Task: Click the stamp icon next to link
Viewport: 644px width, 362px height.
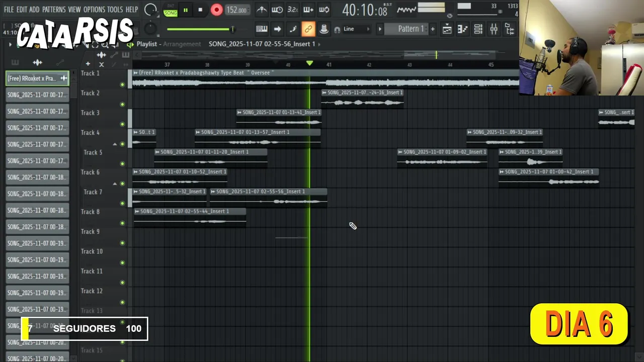Action: click(324, 29)
